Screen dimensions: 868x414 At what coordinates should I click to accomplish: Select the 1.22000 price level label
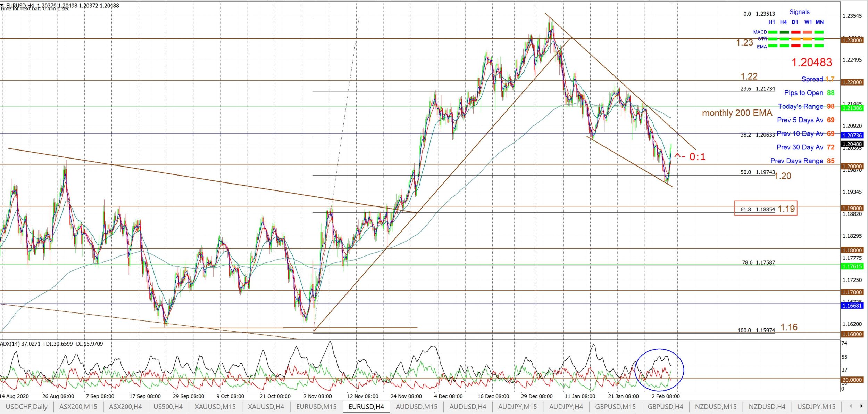coord(852,82)
